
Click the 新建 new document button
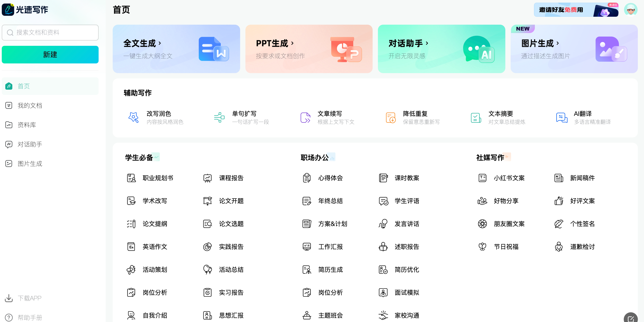50,55
